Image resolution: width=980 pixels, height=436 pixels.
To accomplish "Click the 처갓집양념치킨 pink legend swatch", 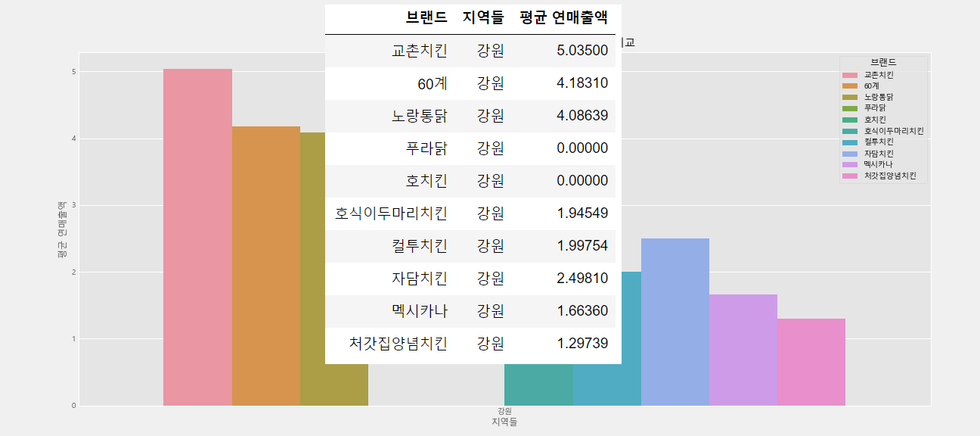I will coord(851,176).
